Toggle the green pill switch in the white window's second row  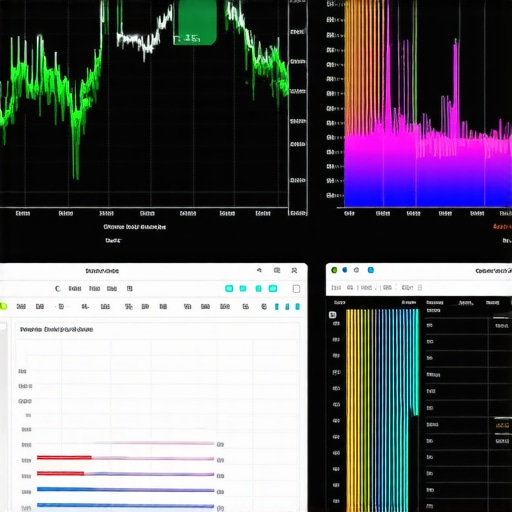pos(3,306)
